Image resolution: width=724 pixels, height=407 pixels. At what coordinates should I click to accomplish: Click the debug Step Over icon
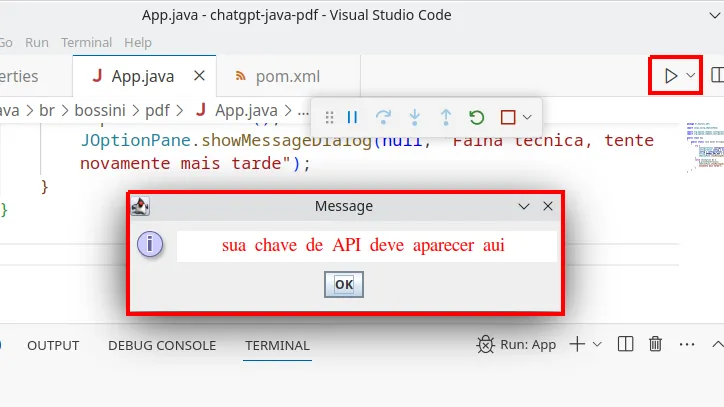[x=383, y=117]
